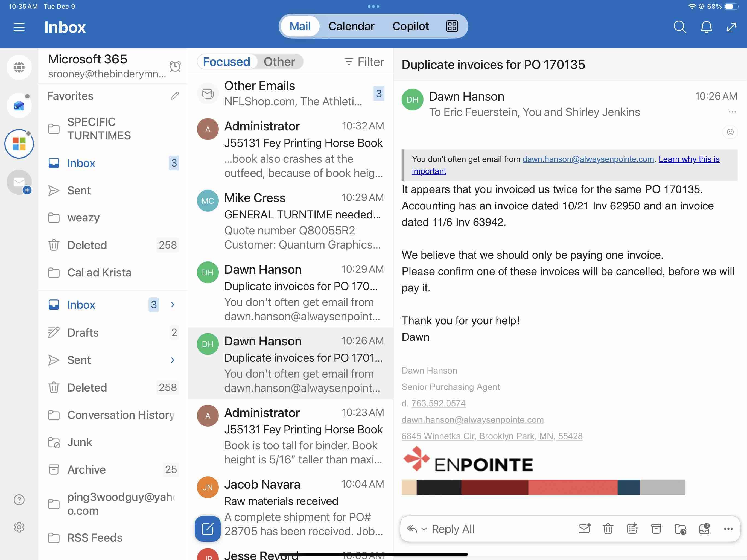Add emoji reaction with the smiley icon
Image resolution: width=747 pixels, height=560 pixels.
[730, 132]
